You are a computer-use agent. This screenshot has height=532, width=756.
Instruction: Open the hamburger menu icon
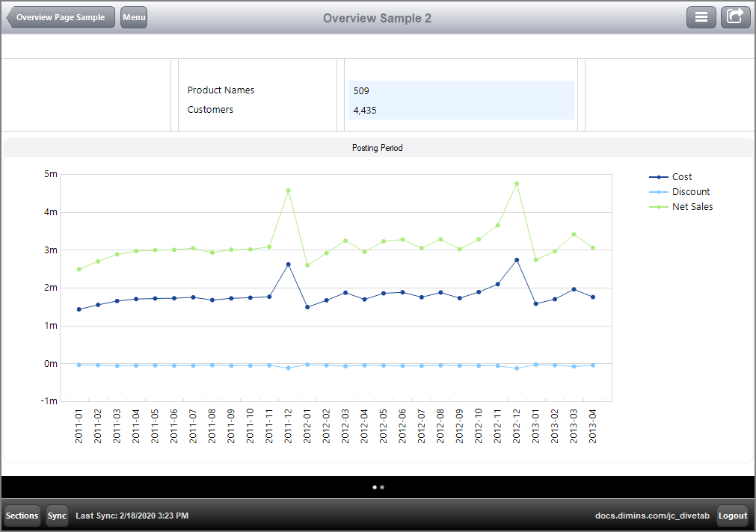coord(701,16)
